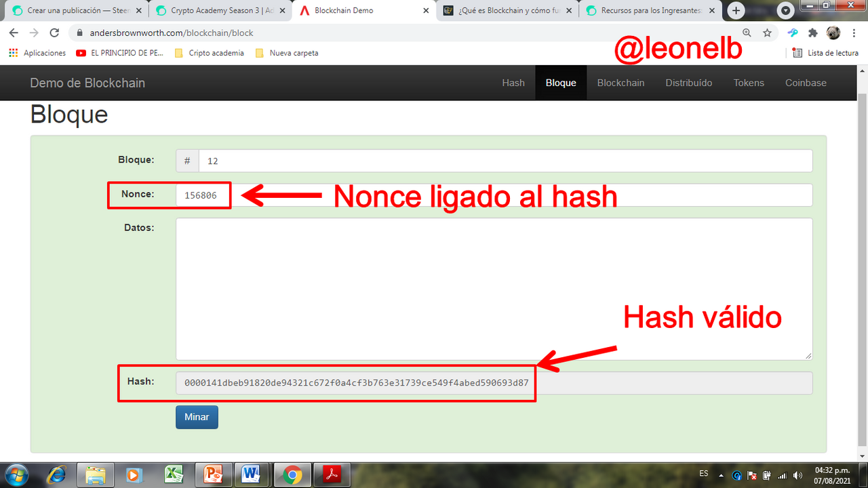This screenshot has width=868, height=488.
Task: Open the network signal tray icon
Action: (x=781, y=474)
